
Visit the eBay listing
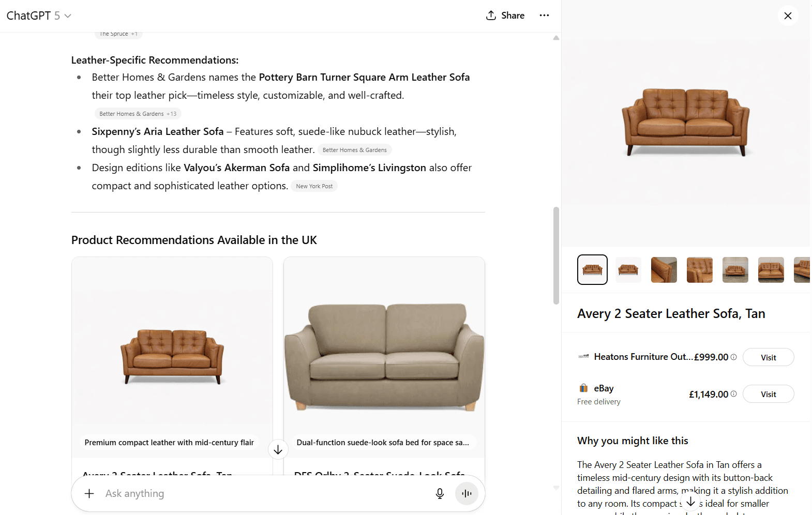click(x=768, y=394)
